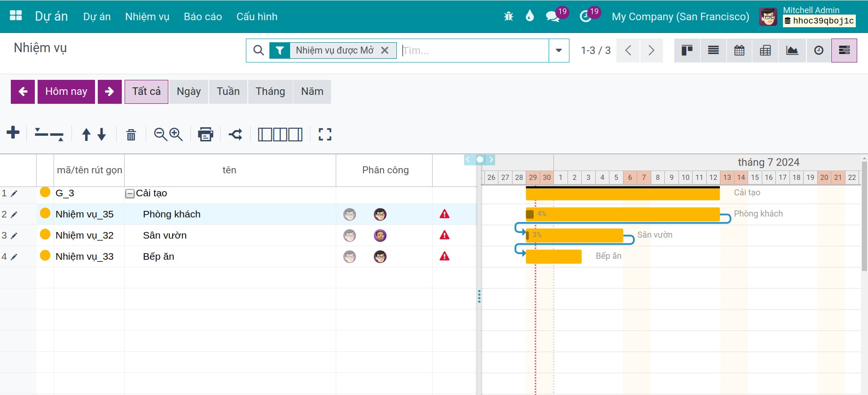This screenshot has height=395, width=868.
Task: Print the Gantt chart
Action: point(205,134)
